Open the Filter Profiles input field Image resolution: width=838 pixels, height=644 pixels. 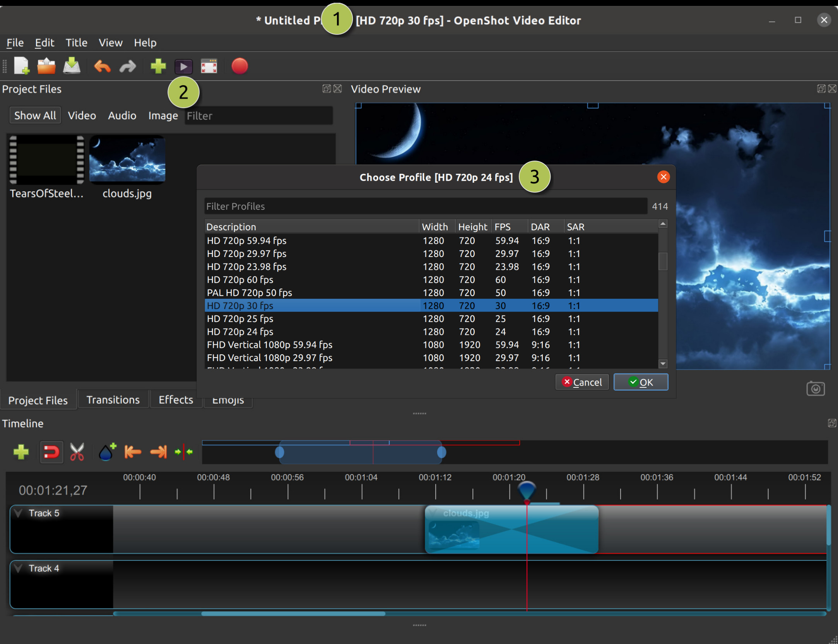(x=424, y=206)
